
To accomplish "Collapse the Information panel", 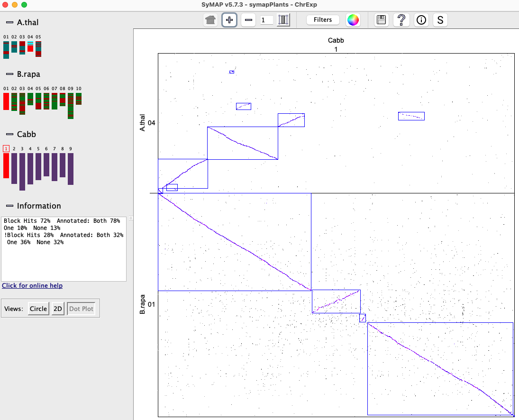I will 9,206.
